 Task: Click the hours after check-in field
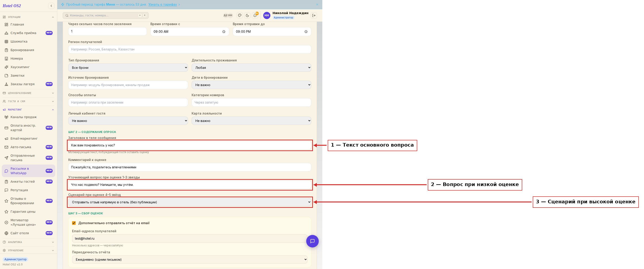tap(107, 32)
